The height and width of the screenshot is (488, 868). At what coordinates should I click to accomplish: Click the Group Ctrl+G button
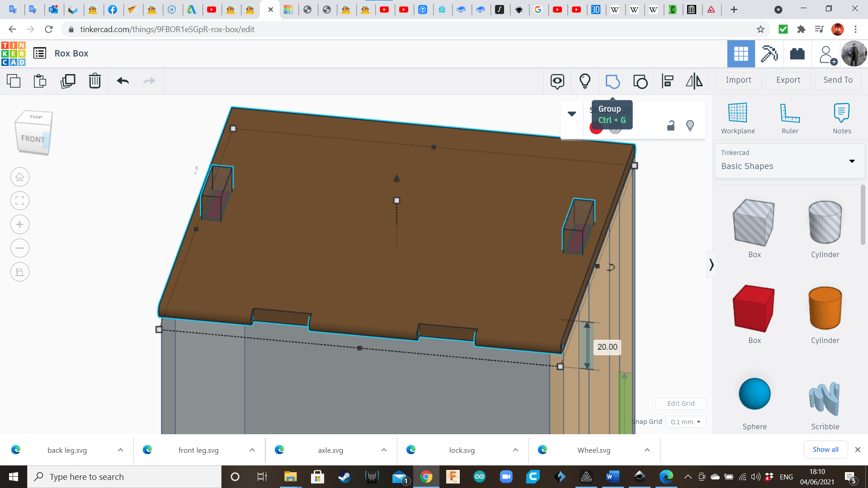(x=612, y=81)
